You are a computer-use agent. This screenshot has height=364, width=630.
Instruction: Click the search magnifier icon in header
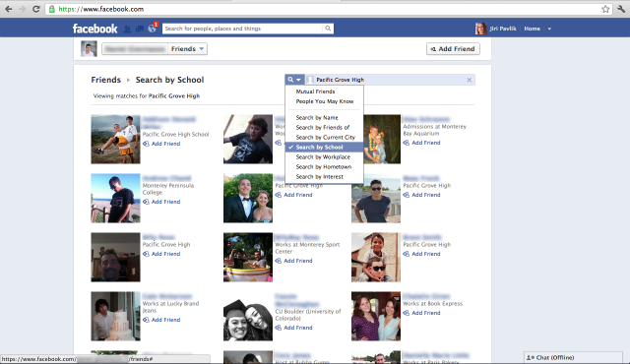pos(328,29)
